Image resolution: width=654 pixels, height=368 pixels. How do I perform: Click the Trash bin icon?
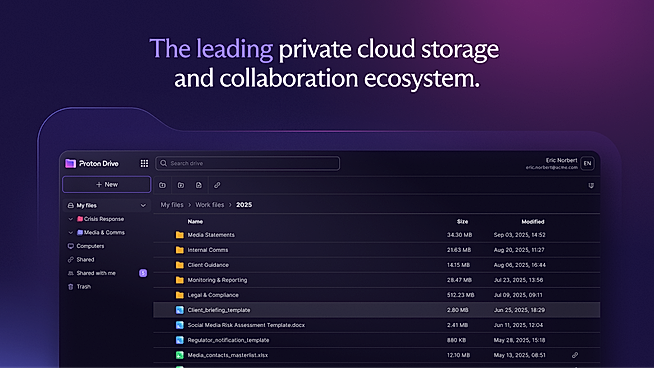(70, 287)
